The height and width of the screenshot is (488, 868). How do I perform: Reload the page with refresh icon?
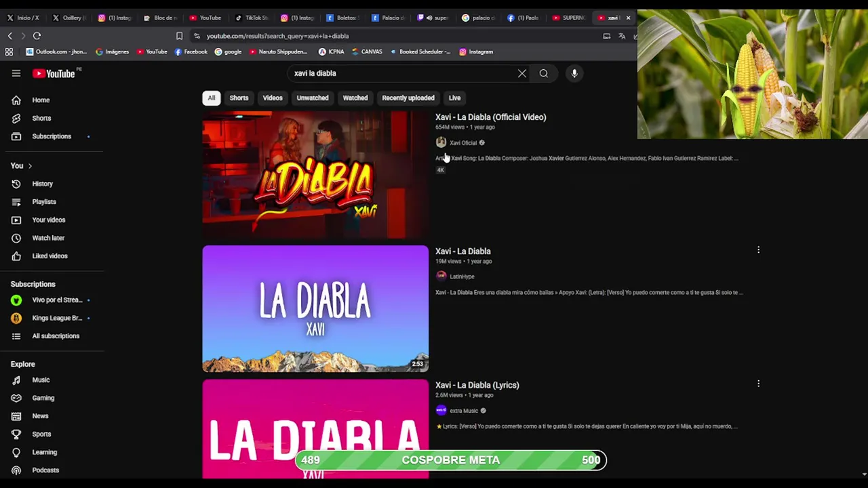[37, 36]
